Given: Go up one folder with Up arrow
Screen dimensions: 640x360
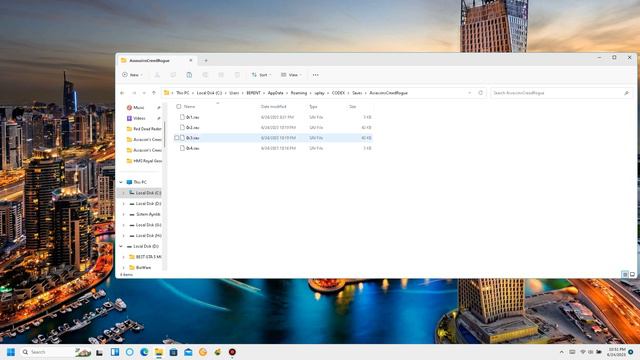Looking at the screenshot, I should pyautogui.click(x=154, y=93).
